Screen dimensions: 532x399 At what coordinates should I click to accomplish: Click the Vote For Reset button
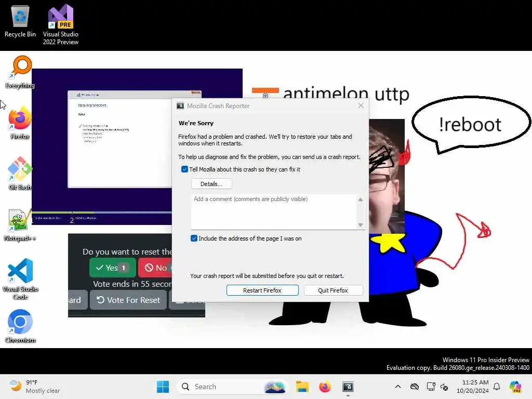128,300
